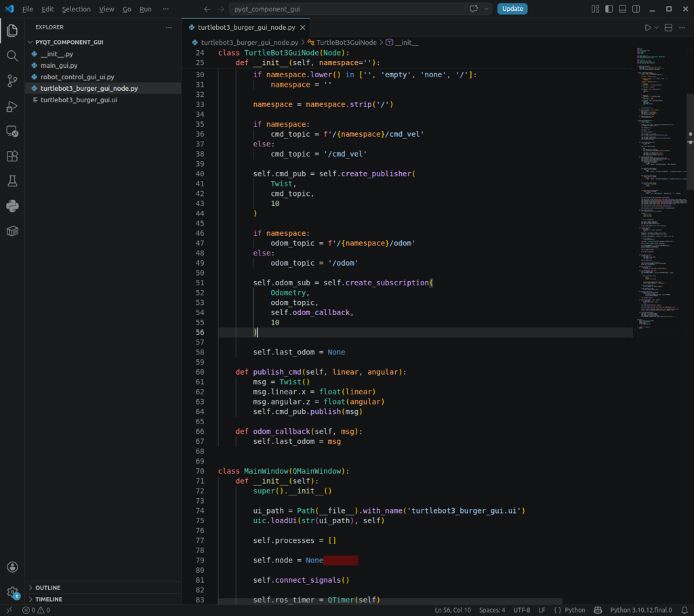Expand the TIMELINE section

pos(49,599)
